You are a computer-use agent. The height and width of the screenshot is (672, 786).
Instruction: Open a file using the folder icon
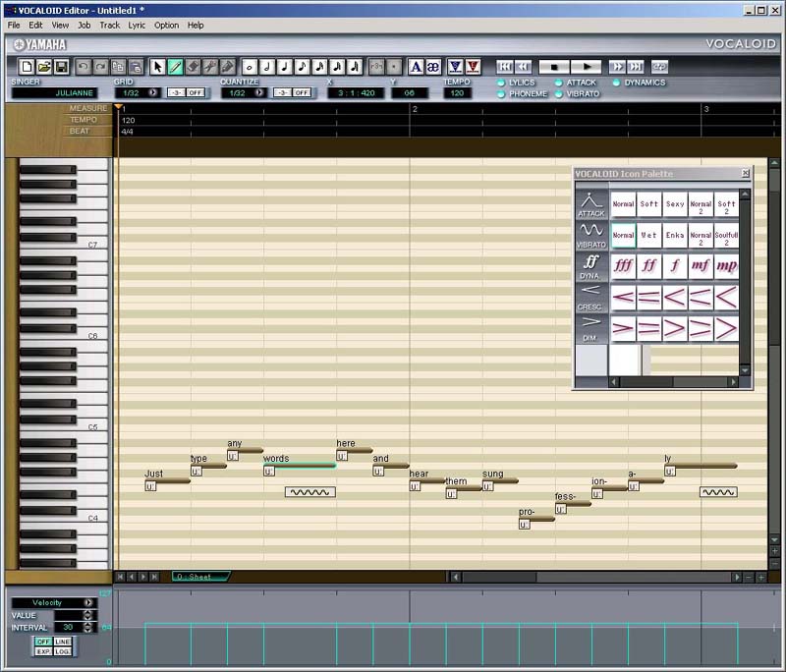click(44, 66)
